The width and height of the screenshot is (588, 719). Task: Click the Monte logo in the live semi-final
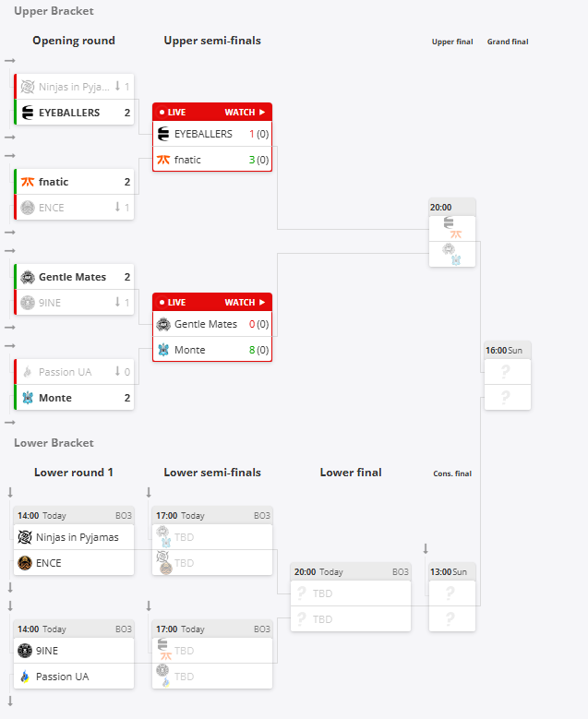point(163,350)
